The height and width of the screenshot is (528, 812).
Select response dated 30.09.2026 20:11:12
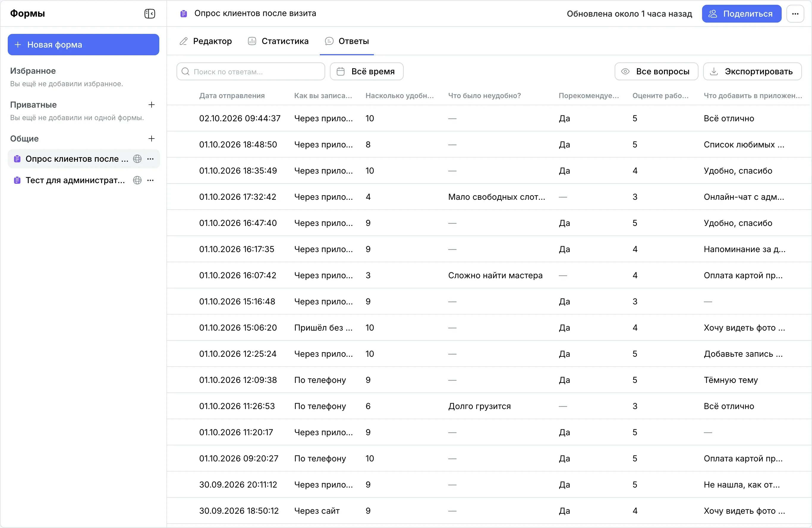(489, 484)
